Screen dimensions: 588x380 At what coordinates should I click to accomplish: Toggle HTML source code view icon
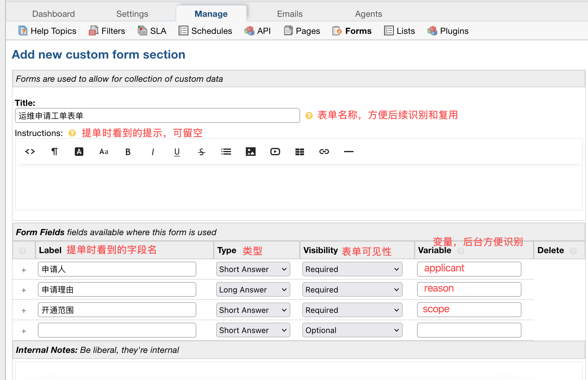click(x=30, y=152)
